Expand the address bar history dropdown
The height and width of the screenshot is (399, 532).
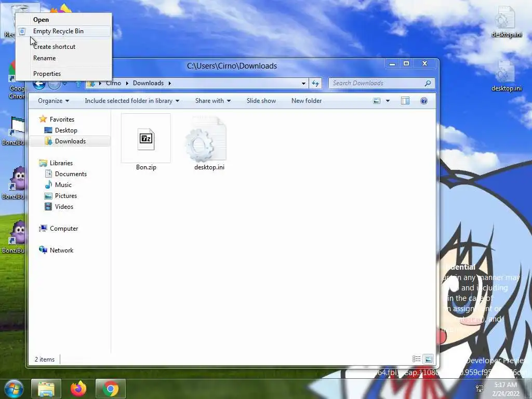tap(303, 83)
